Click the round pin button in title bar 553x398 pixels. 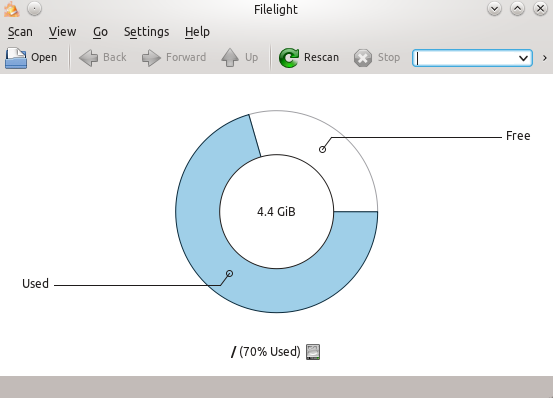(x=34, y=9)
